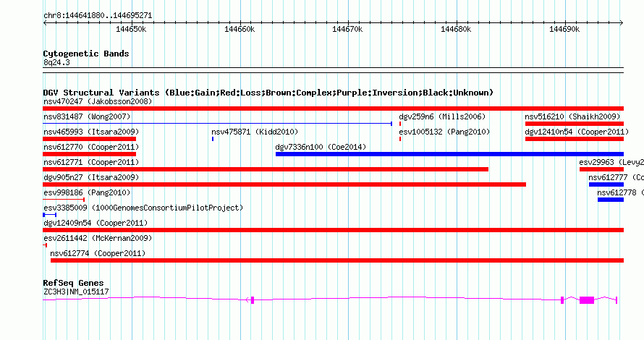Select the red dgv905n27 loss bar

click(284, 184)
